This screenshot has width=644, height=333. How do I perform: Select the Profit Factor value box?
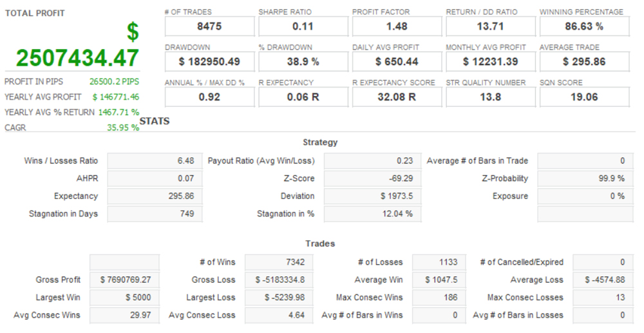[x=397, y=26]
